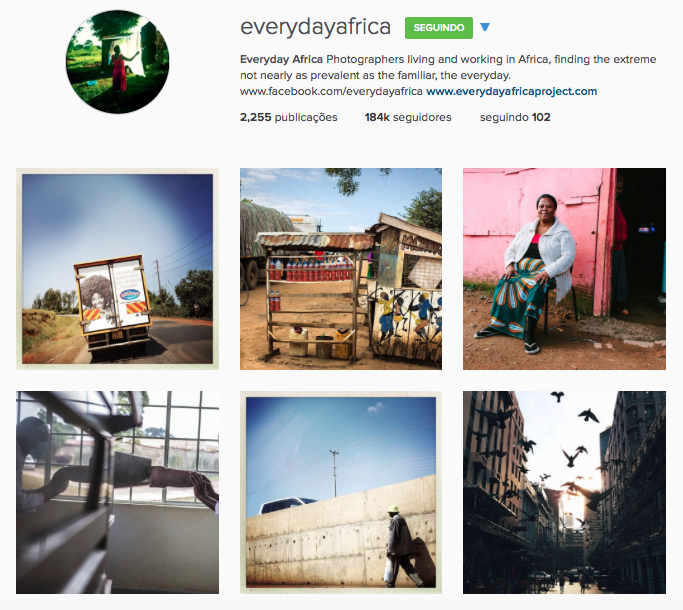View the 184k seguidores list
This screenshot has width=683, height=610.
[x=408, y=117]
